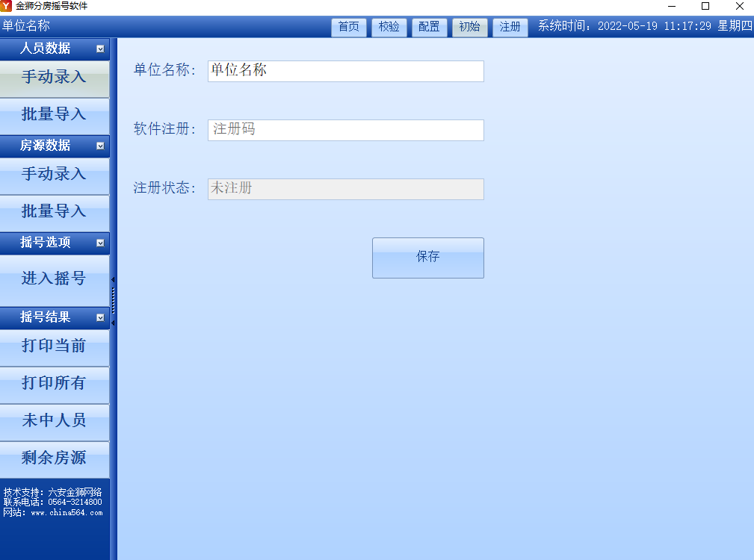The height and width of the screenshot is (560, 754).
Task: Click the 摇号结果 section header
Action: click(x=55, y=317)
